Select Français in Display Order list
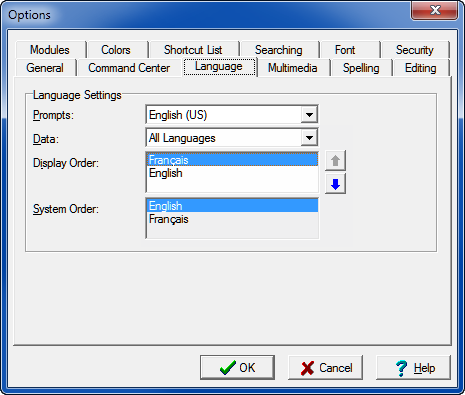The width and height of the screenshot is (465, 395). (232, 160)
